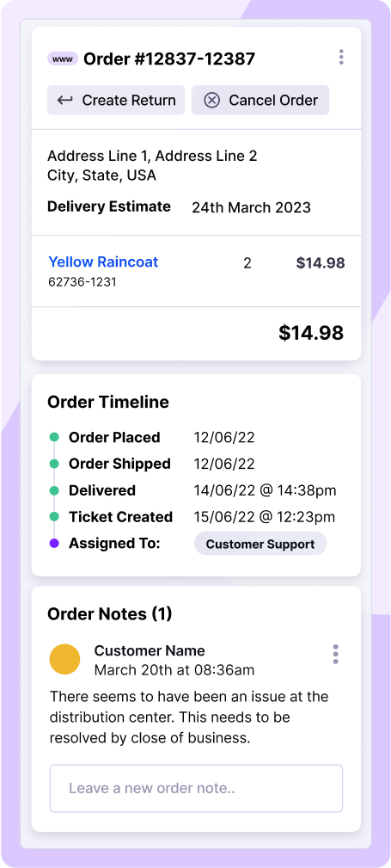Click the www channel badge
391x868 pixels.
click(63, 58)
